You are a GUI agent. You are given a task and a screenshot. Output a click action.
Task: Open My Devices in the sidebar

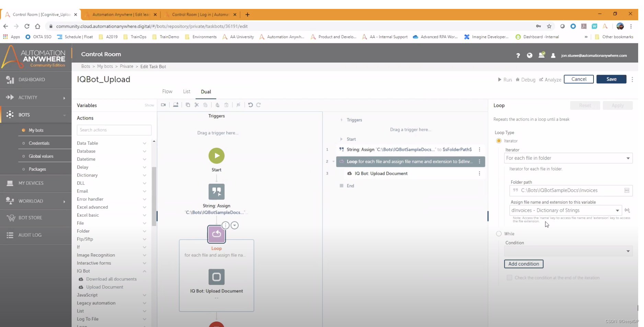pyautogui.click(x=36, y=183)
